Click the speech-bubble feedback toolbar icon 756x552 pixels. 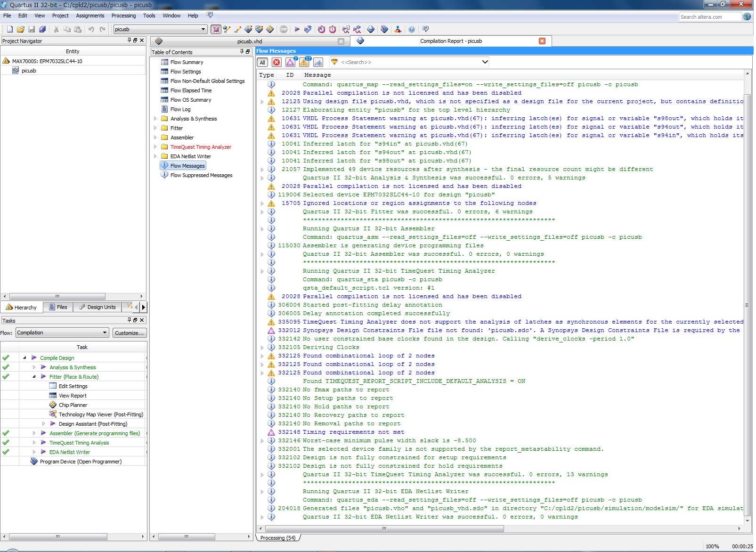(x=425, y=29)
